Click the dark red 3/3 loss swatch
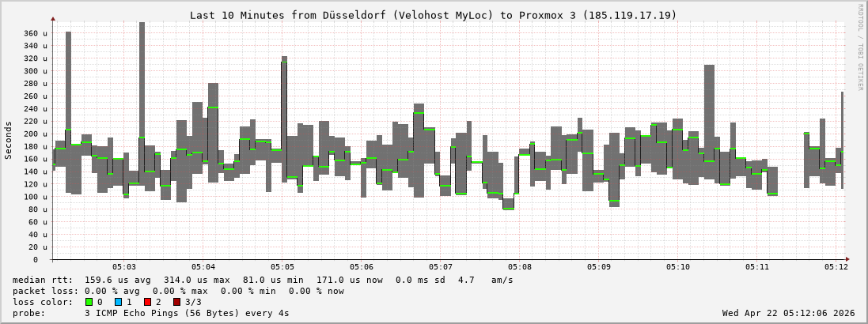 (x=176, y=302)
